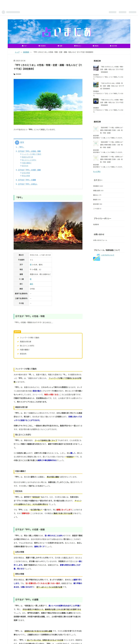Click the star icon before 数秘術 in the purple menu
Image resolution: width=138 pixels, height=644 pixels.
[93, 46]
